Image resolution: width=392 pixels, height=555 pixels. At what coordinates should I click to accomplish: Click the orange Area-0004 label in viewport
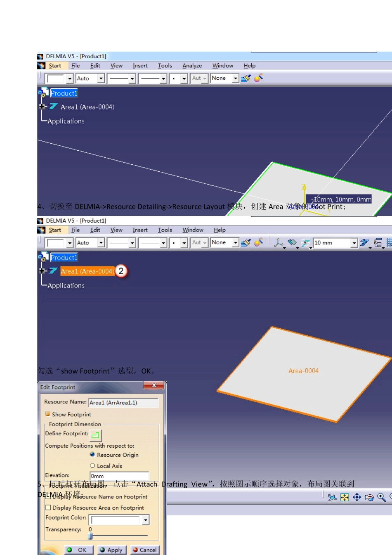pos(304,371)
